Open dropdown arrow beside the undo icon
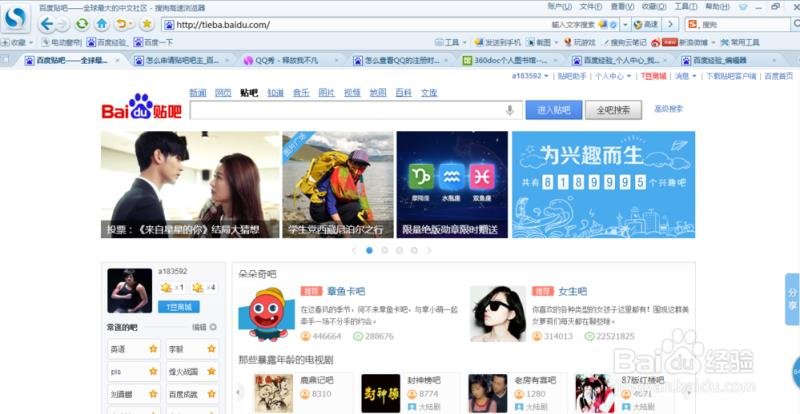Image resolution: width=800 pixels, height=414 pixels. tap(131, 24)
